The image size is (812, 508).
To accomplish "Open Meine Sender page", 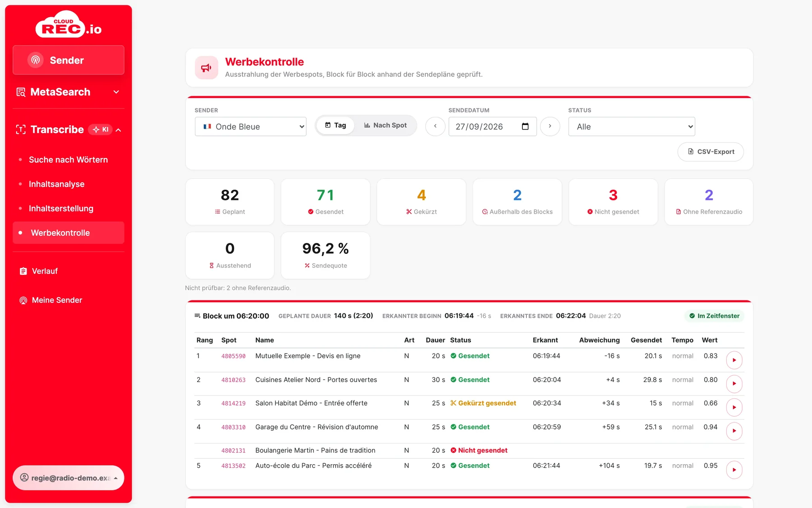I will (57, 300).
